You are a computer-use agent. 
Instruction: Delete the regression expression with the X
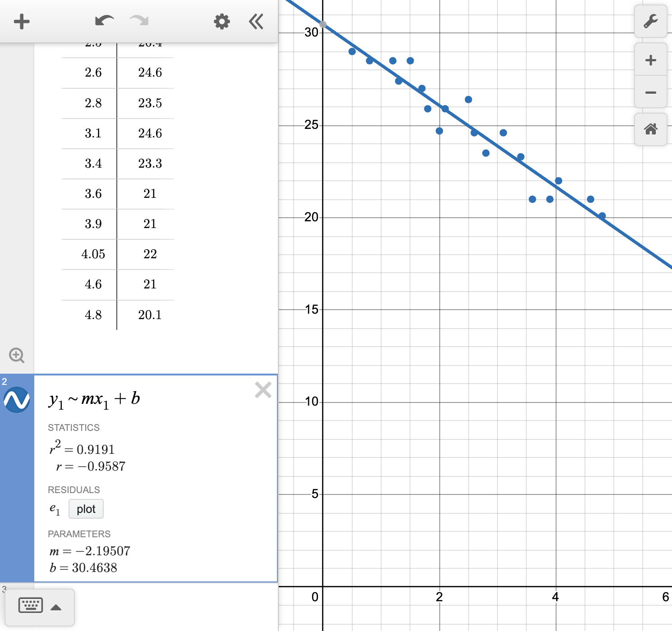point(263,390)
